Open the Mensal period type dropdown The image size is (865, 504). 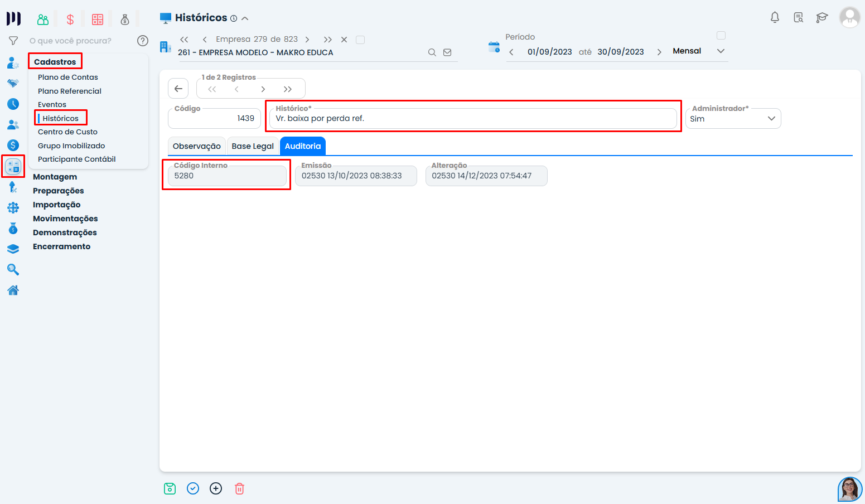[x=699, y=51]
